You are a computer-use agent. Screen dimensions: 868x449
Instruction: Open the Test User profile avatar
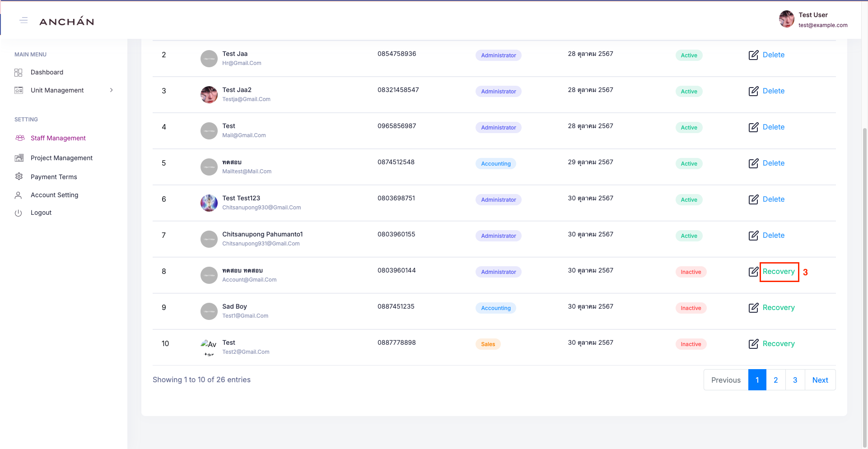point(787,19)
